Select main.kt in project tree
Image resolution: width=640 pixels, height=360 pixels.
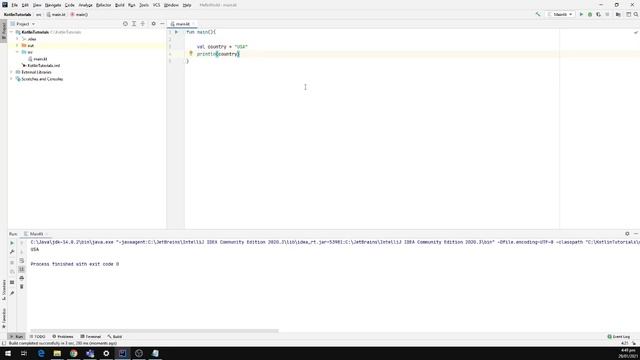(x=40, y=59)
